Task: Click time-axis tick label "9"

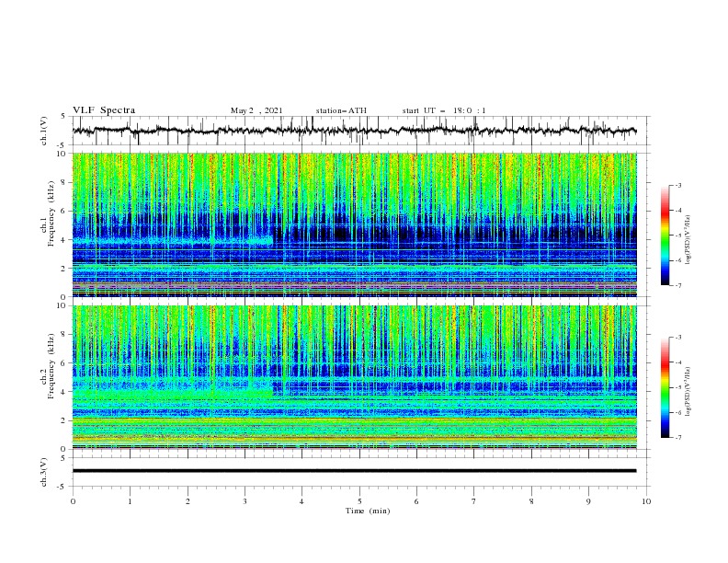Action: point(588,501)
